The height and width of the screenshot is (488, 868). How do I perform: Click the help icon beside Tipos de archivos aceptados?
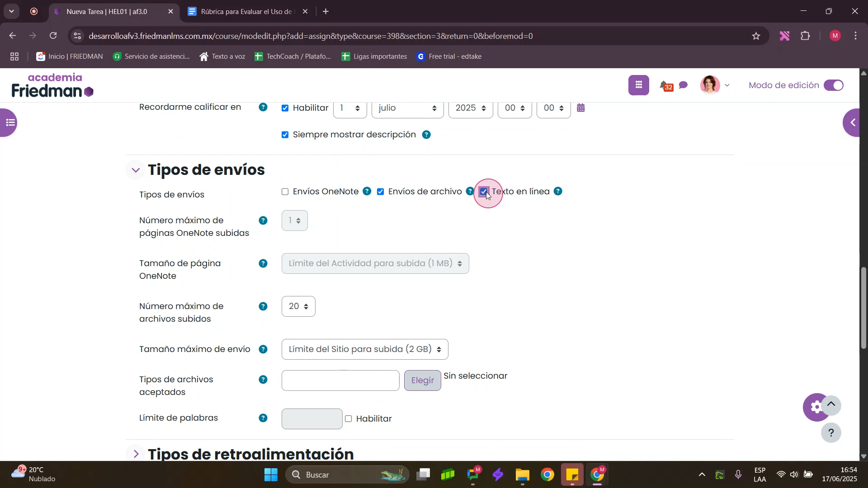coord(263,380)
